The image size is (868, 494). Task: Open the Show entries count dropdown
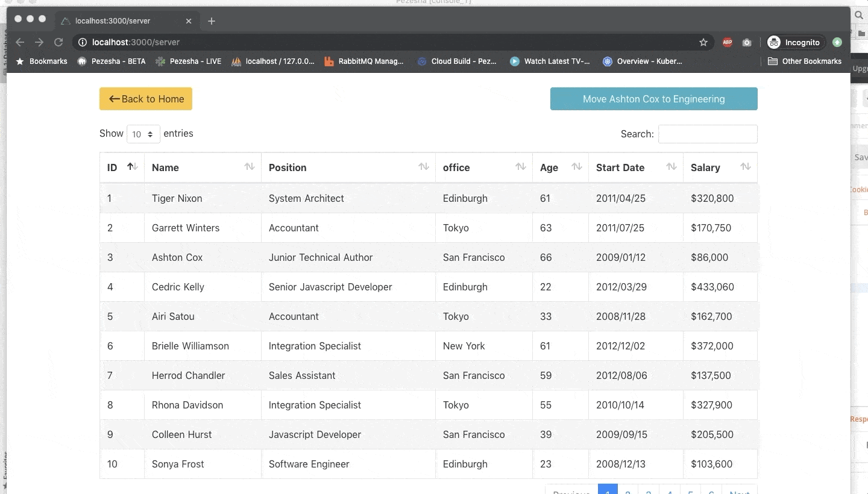click(x=143, y=134)
